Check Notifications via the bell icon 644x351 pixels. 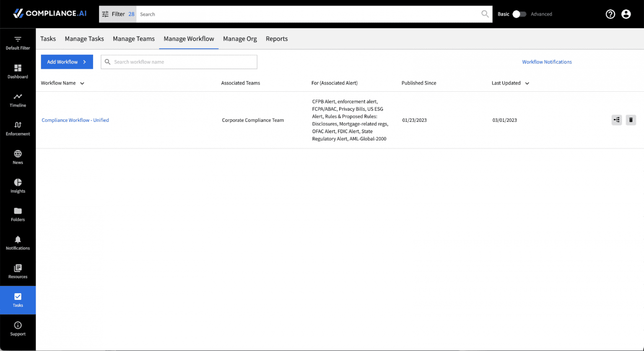(x=18, y=242)
